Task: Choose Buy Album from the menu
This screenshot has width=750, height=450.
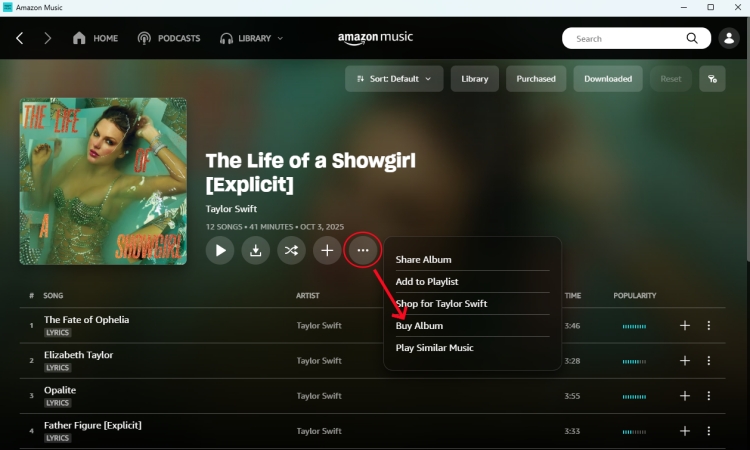Action: pyautogui.click(x=419, y=326)
